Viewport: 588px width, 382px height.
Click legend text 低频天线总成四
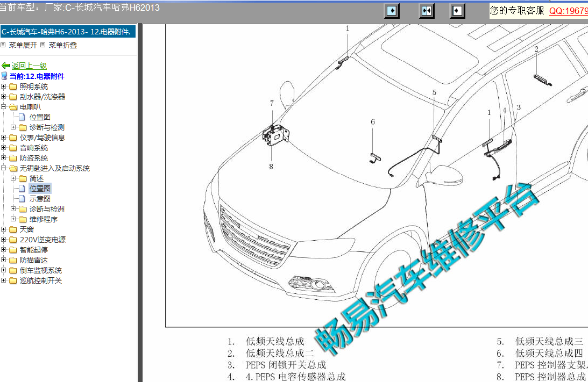[x=549, y=353]
